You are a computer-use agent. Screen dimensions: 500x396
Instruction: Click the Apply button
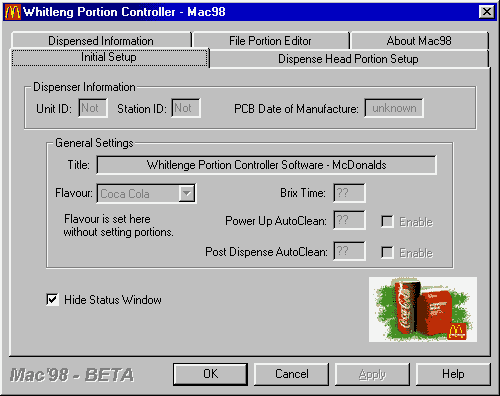tap(372, 374)
